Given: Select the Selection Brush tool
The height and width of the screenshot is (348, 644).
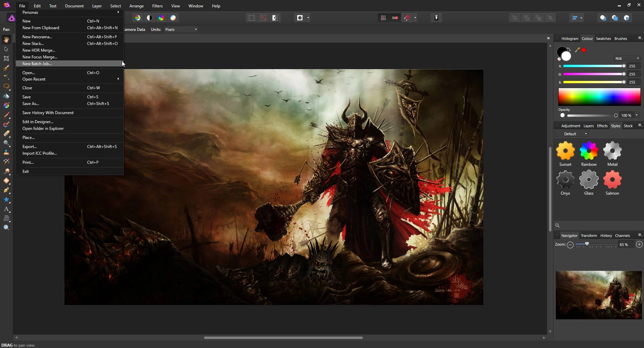Looking at the screenshot, I should [6, 68].
